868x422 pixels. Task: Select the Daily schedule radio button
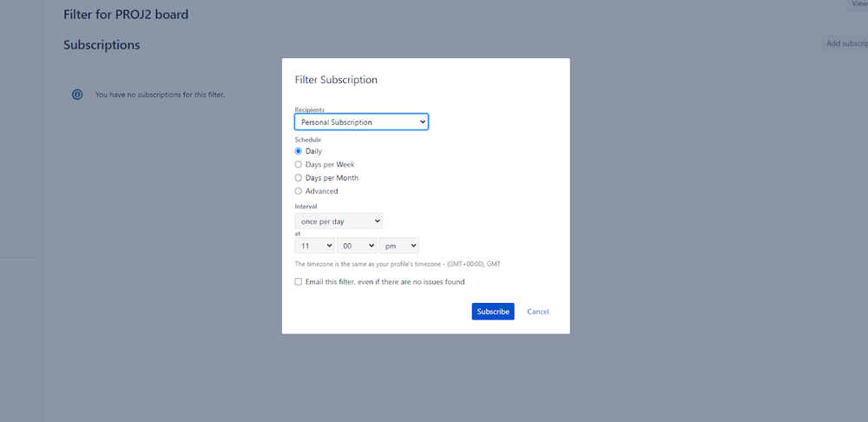click(x=299, y=151)
